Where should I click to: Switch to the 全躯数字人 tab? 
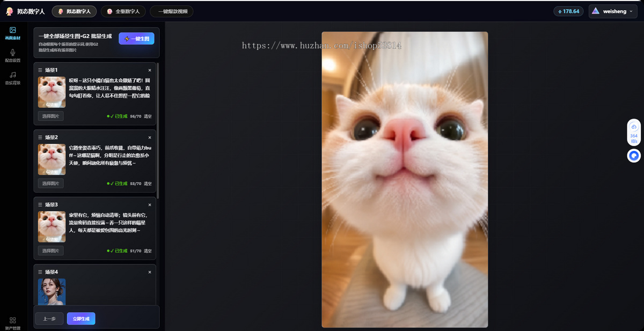(x=123, y=11)
